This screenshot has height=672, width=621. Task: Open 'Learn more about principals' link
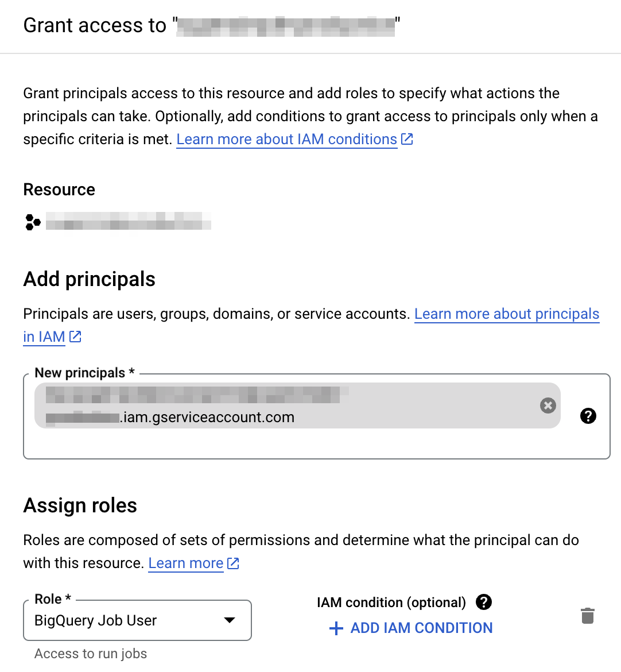(x=506, y=314)
